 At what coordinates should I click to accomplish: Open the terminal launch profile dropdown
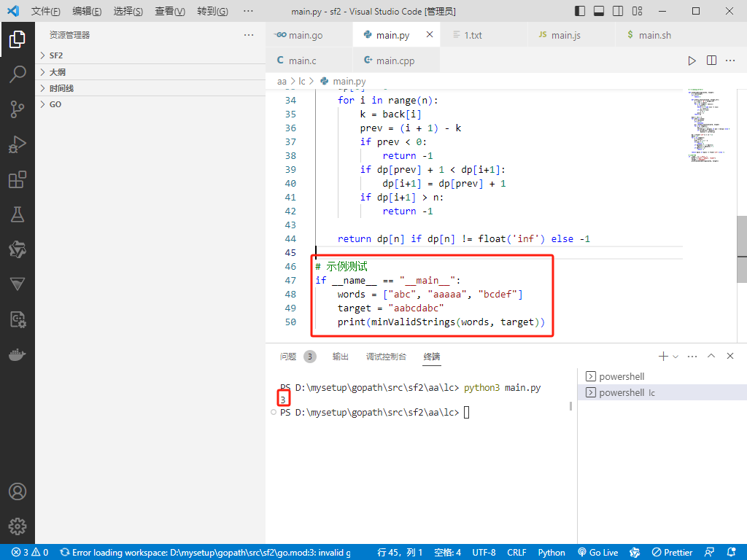click(676, 356)
